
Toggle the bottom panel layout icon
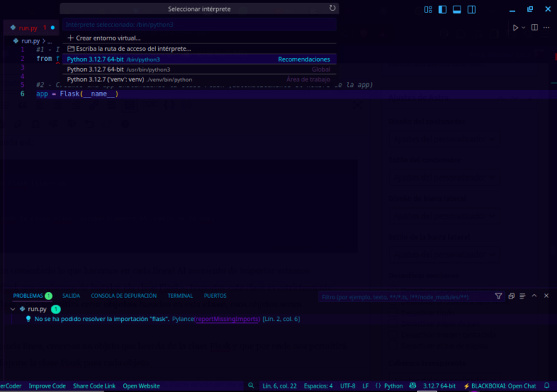pyautogui.click(x=458, y=9)
